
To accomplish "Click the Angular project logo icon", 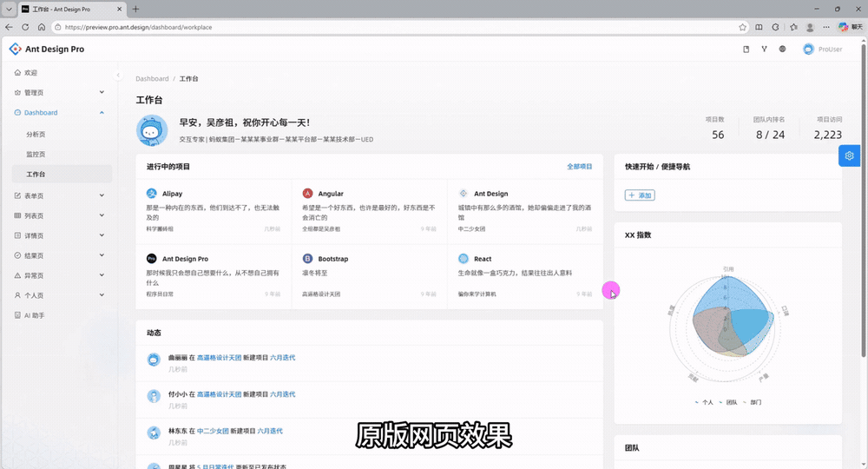I will (x=308, y=194).
